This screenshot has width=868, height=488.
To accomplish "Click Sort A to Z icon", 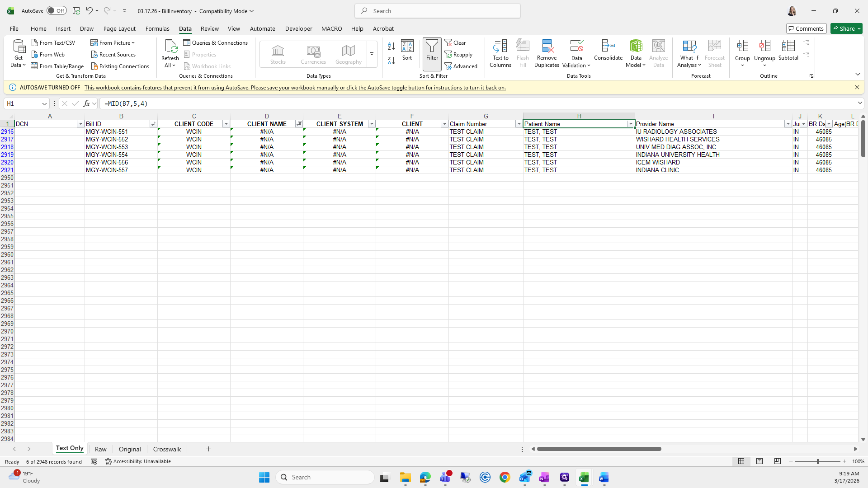I will tap(392, 46).
